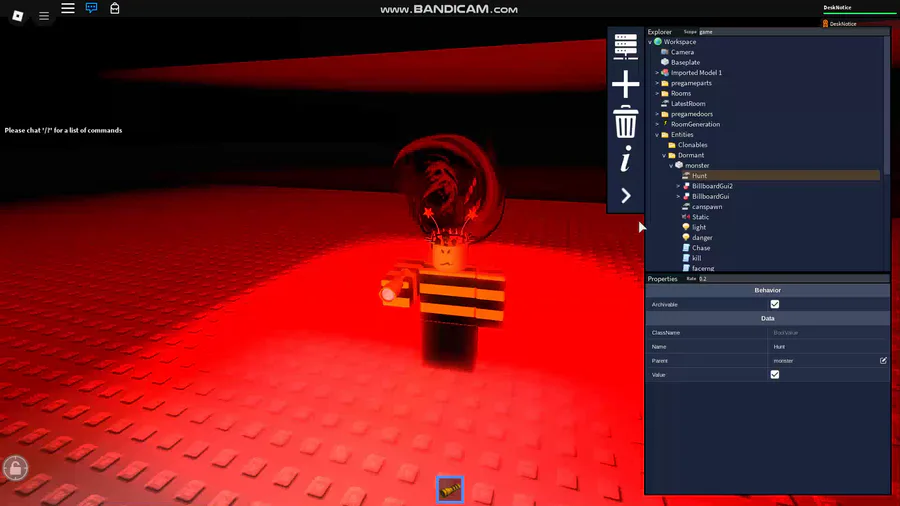The image size is (900, 506).
Task: Click the BillboardGui row label
Action: 710,196
